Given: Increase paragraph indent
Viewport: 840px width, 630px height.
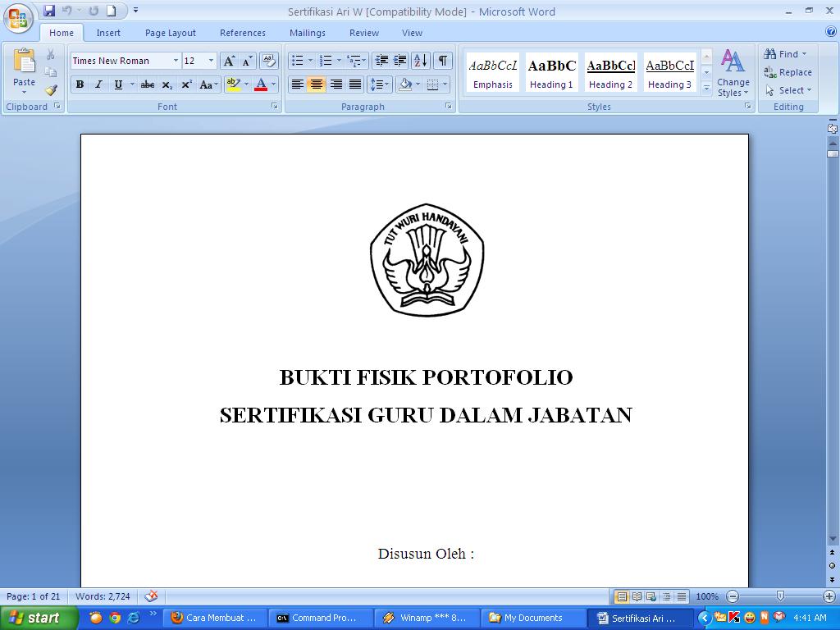Looking at the screenshot, I should [400, 61].
